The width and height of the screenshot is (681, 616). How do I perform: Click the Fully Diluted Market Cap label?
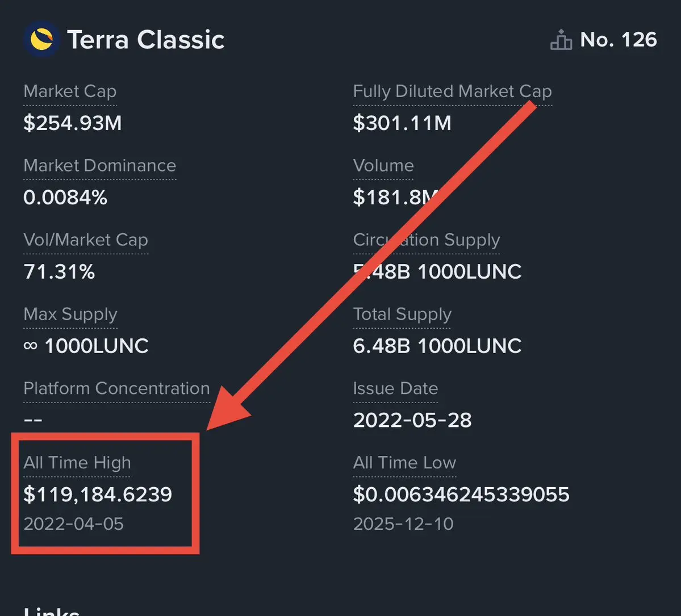point(453,91)
